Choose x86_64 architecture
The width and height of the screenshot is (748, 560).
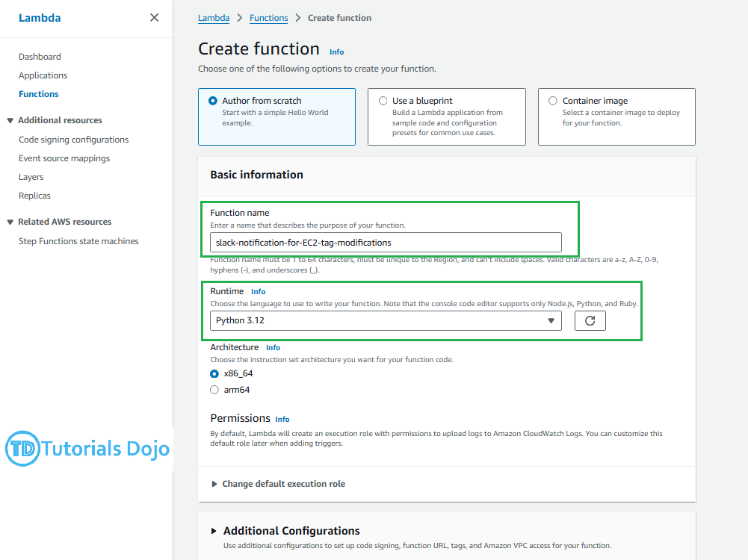click(x=214, y=373)
